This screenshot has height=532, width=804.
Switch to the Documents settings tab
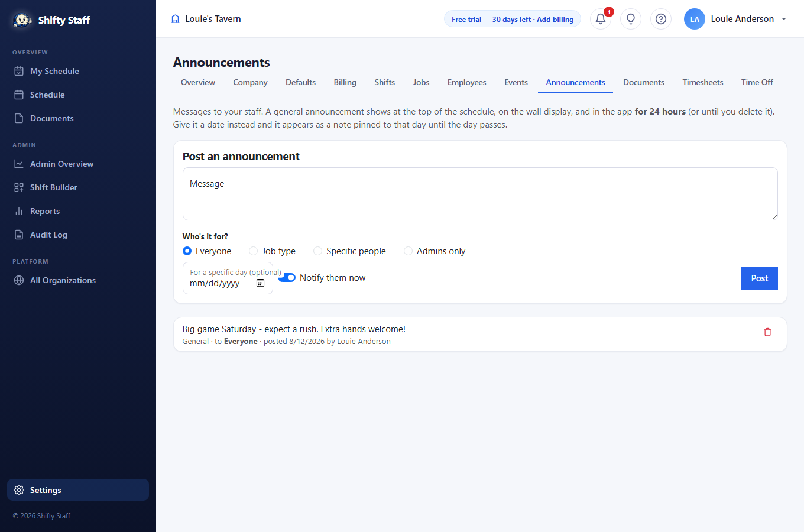point(643,82)
